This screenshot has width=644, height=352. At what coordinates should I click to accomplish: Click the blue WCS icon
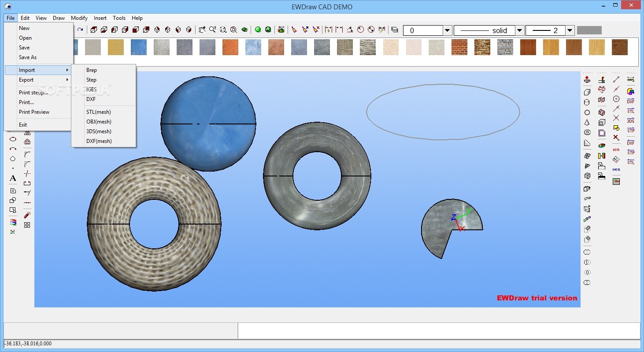tap(616, 169)
